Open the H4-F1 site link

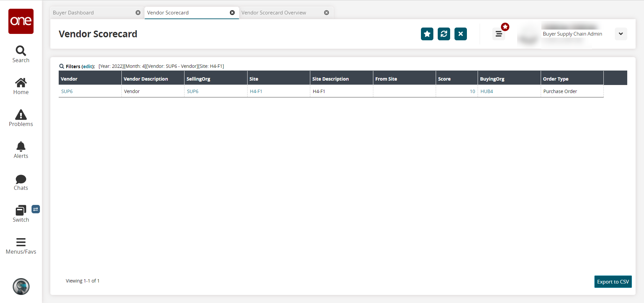256,91
